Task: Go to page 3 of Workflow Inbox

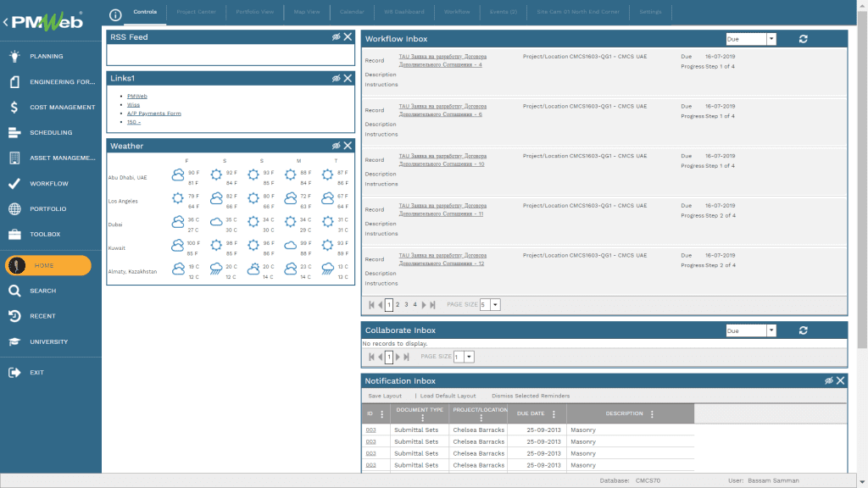Action: [x=406, y=305]
